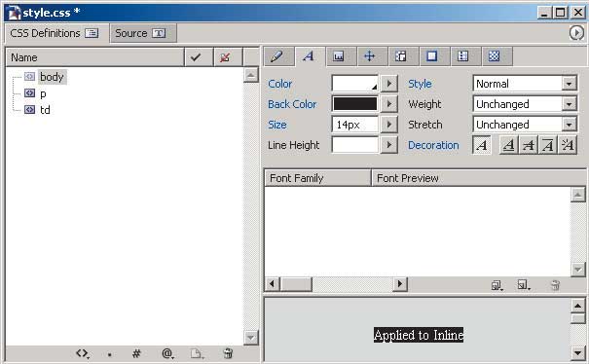
Task: Click the delete rule trash icon
Action: [228, 353]
